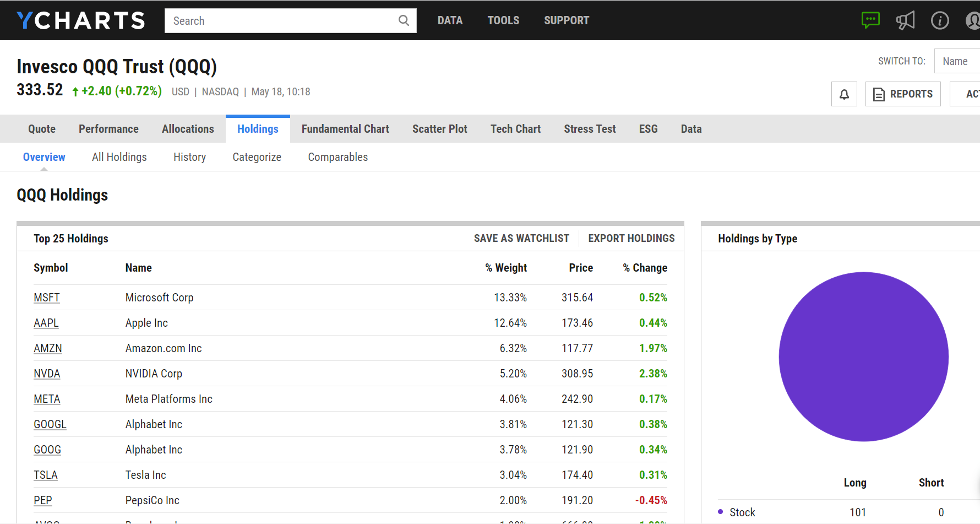Click the info circle icon

(x=940, y=20)
